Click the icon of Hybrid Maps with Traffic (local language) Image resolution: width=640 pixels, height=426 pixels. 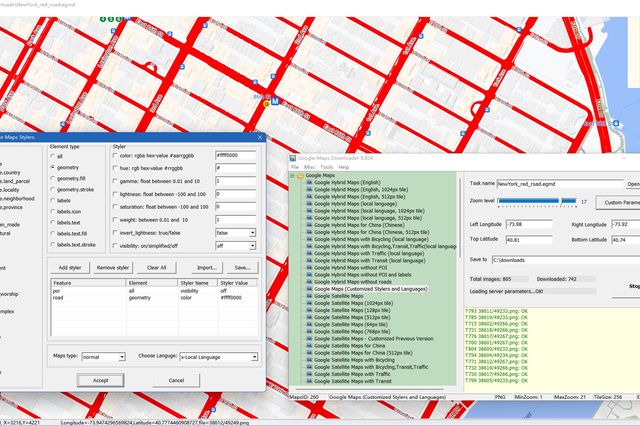309,253
